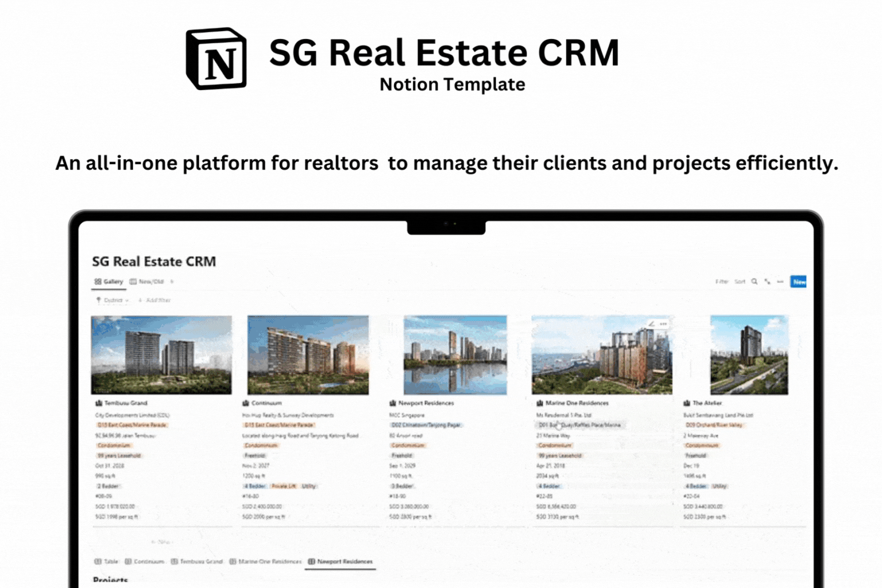Open the Table tab in the lower section
This screenshot has height=588, width=882.
pos(106,561)
